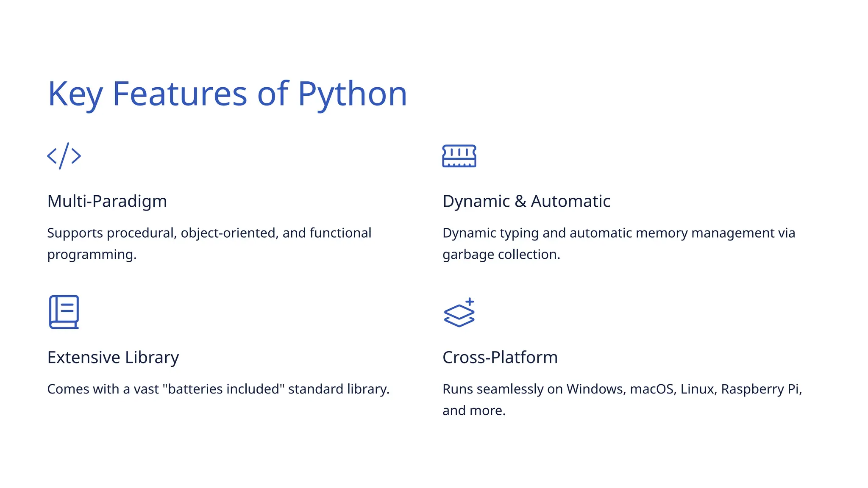Click the stacked layers plus icon
The image size is (868, 488).
tap(459, 313)
